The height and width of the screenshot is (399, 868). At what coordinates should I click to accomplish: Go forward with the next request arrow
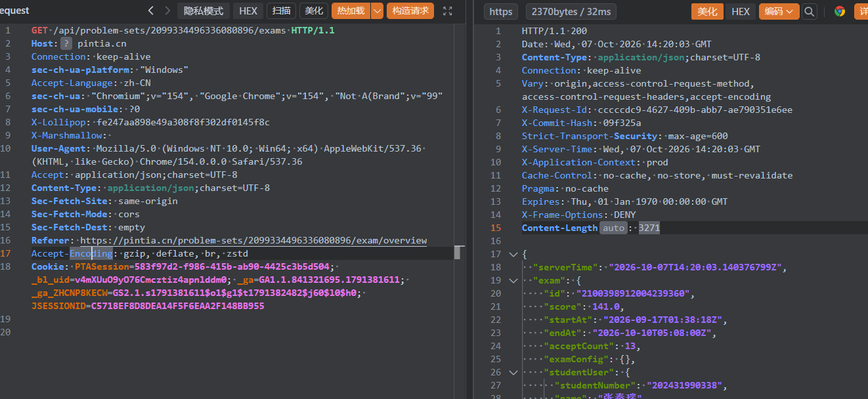pyautogui.click(x=168, y=10)
